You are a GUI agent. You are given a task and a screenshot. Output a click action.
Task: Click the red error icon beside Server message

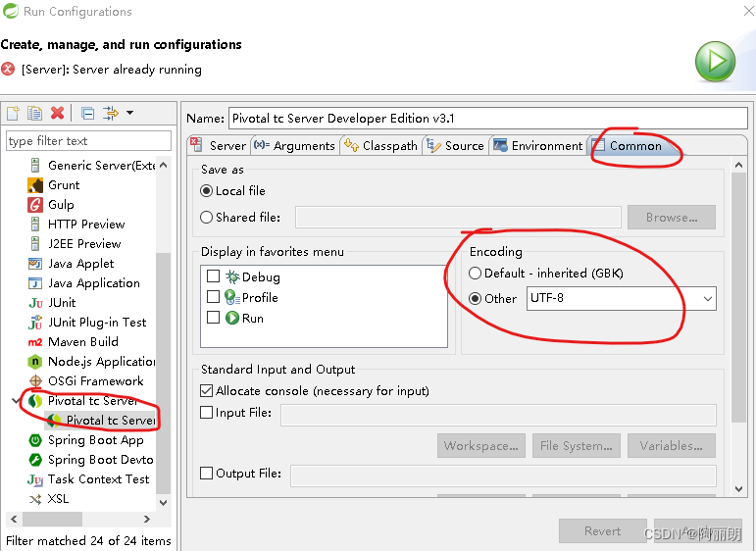[8, 69]
